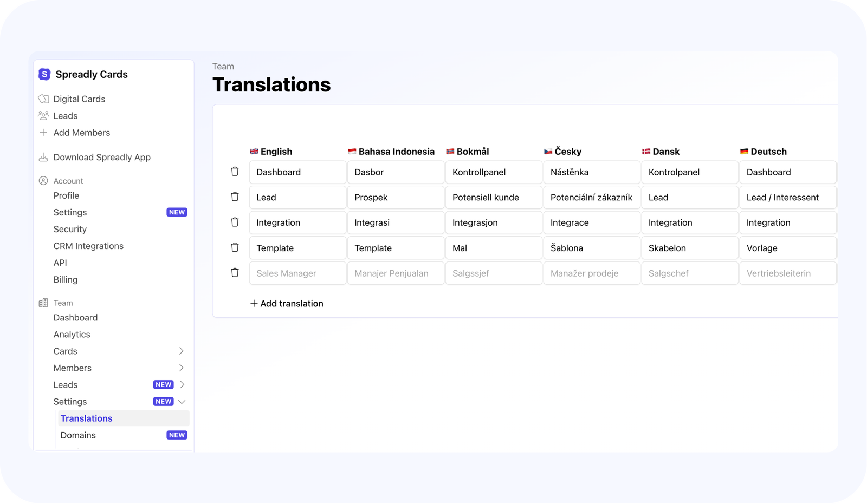The width and height of the screenshot is (867, 504).
Task: Open Digital Cards from the sidebar
Action: click(79, 99)
